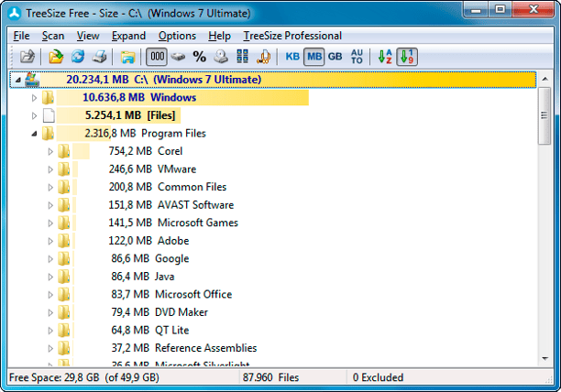This screenshot has width=561, height=392.
Task: Click the grid details view icon
Action: point(242,57)
